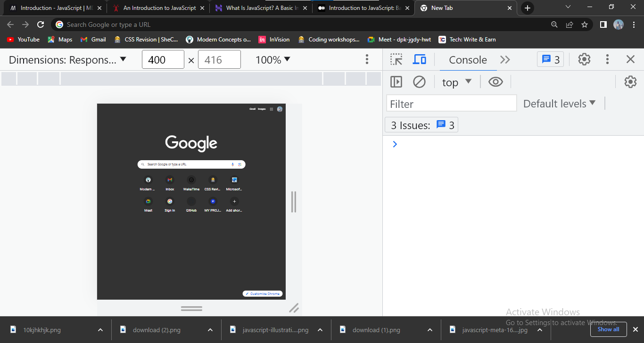Click voice search microphone in page preview
This screenshot has height=343, width=644.
pyautogui.click(x=232, y=164)
